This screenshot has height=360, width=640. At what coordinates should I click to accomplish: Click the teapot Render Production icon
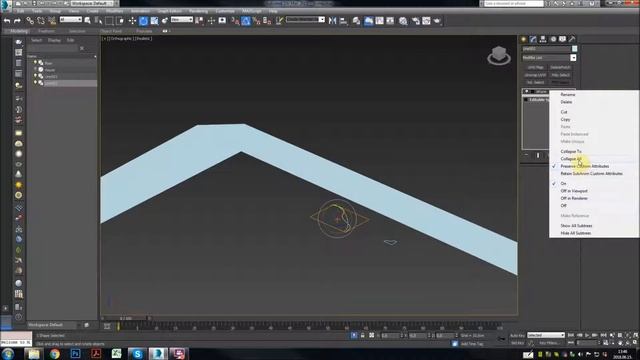(437, 20)
